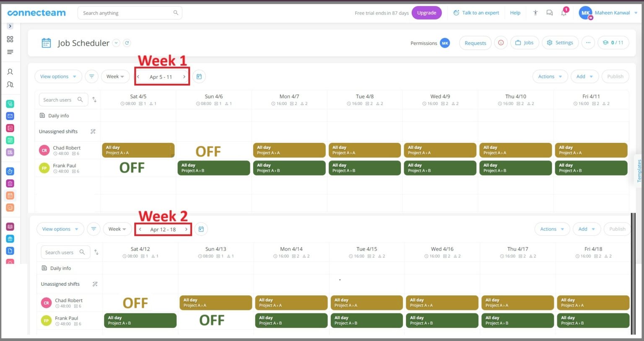Open the Requests panel
This screenshot has width=644, height=341.
point(475,43)
